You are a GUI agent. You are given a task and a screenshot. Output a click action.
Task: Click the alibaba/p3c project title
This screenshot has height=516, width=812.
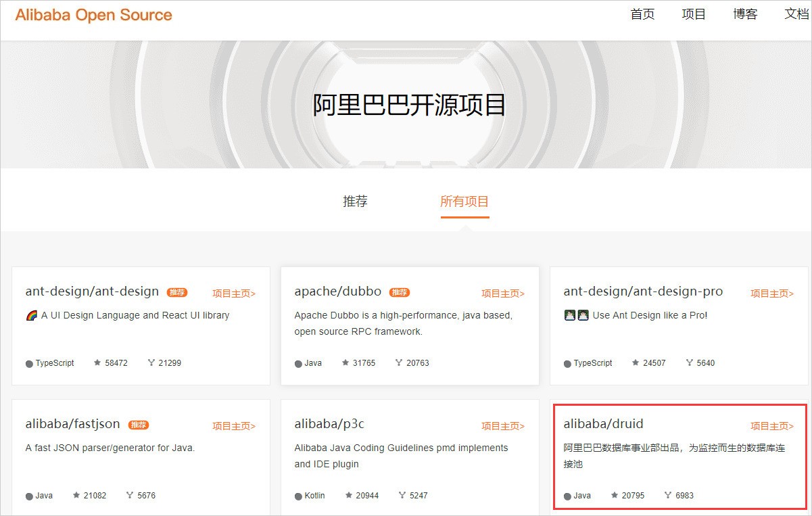[x=329, y=424]
